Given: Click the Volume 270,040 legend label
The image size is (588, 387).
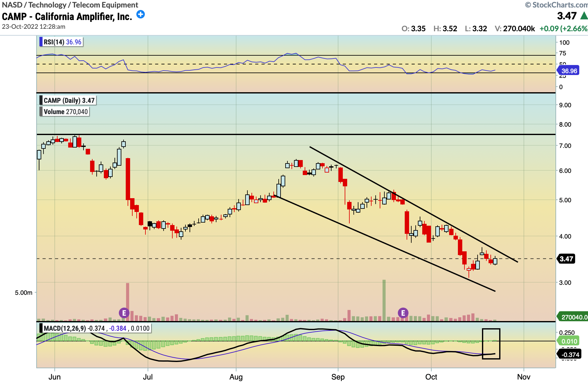Looking at the screenshot, I should [64, 112].
